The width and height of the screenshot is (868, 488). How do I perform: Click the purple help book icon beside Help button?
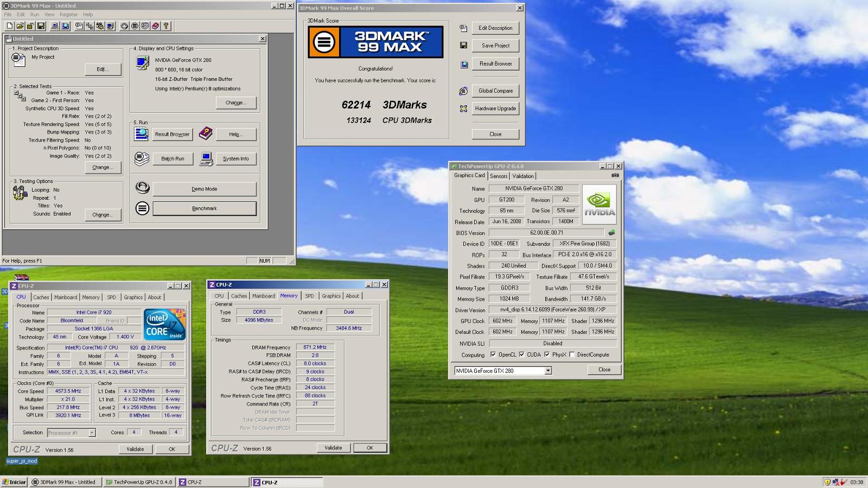click(x=206, y=133)
